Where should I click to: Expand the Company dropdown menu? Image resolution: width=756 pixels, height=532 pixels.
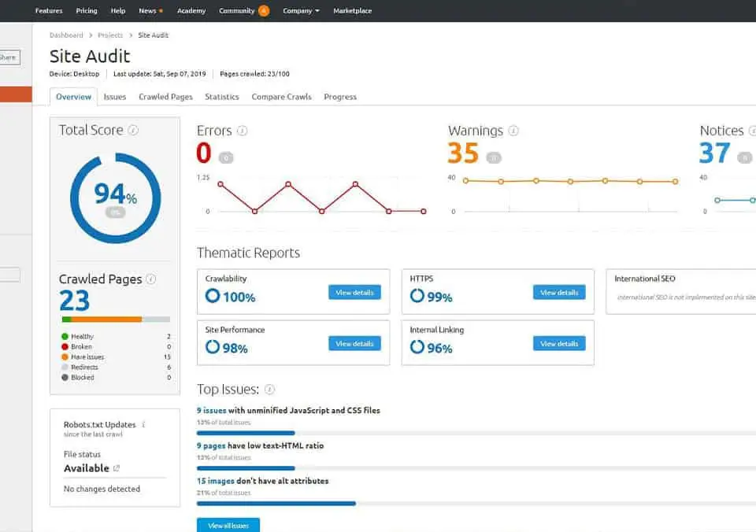coord(301,11)
